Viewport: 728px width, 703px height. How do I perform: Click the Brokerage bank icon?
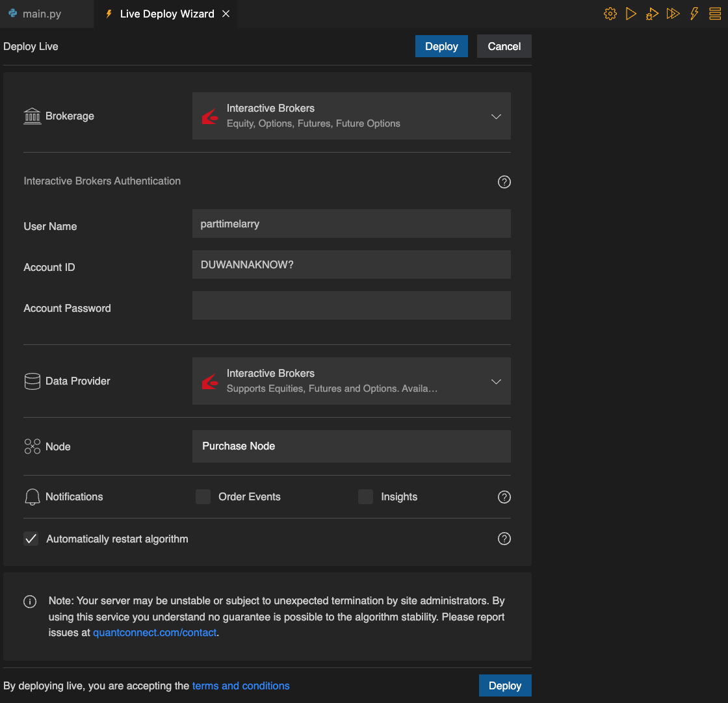click(31, 116)
